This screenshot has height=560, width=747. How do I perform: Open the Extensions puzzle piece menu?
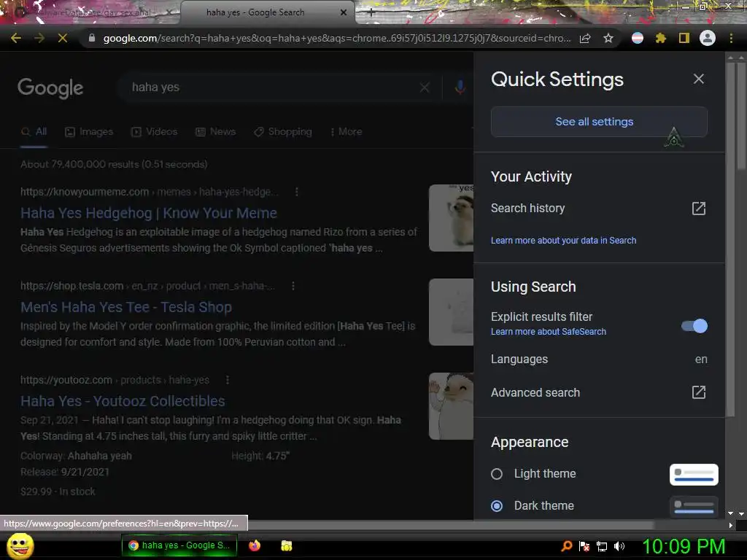661,38
